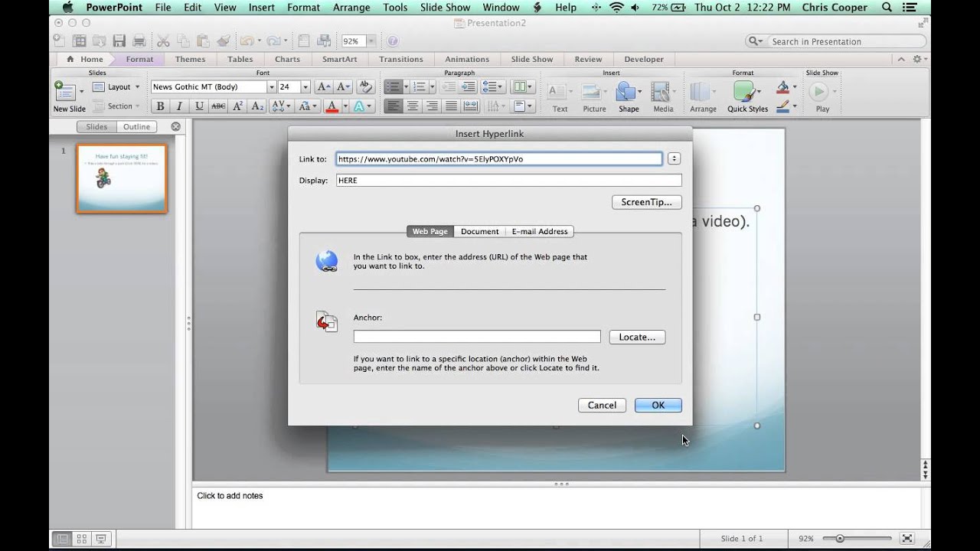Toggle Align Text Right
The image size is (980, 551).
pos(433,106)
